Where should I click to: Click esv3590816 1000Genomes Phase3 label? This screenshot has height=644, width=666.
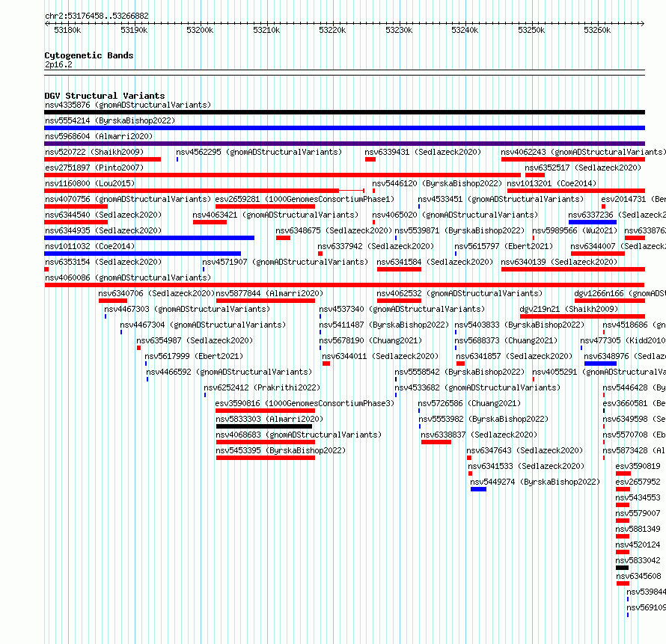click(305, 403)
